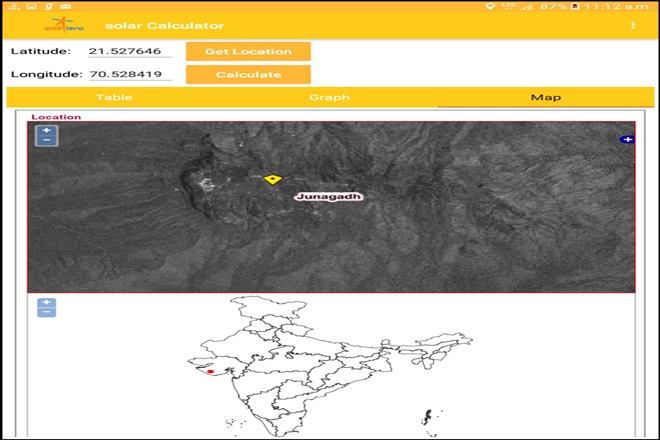Viewport: 660px width, 440px height.
Task: Click the solar Calculator app title
Action: click(164, 25)
